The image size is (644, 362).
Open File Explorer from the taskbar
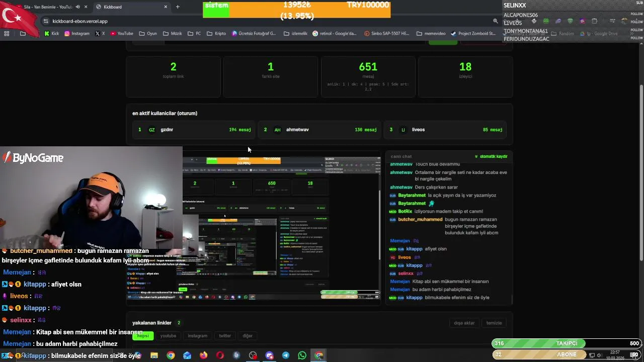tap(154, 355)
